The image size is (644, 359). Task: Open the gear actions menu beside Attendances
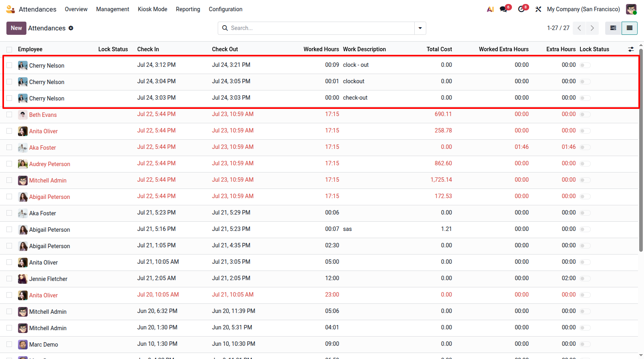coord(71,28)
